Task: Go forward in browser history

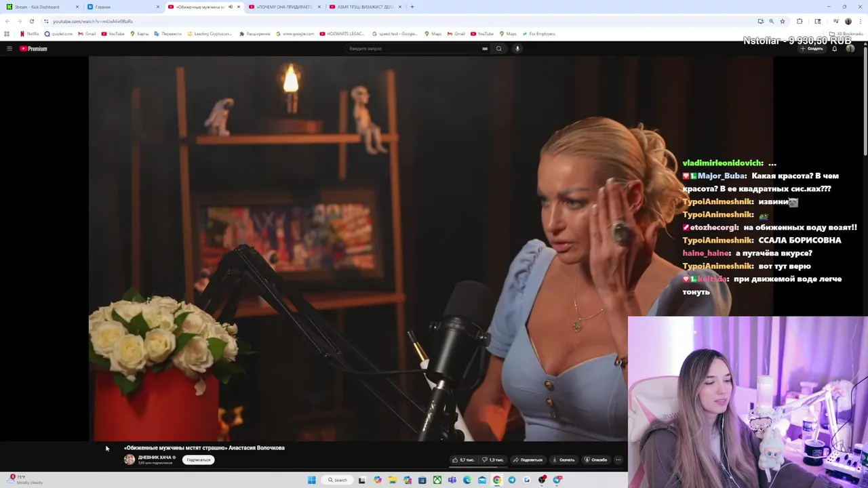Action: pyautogui.click(x=19, y=21)
